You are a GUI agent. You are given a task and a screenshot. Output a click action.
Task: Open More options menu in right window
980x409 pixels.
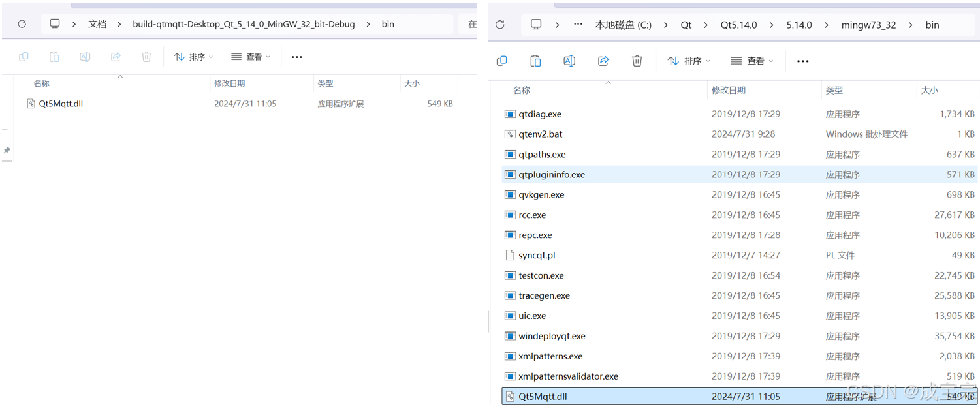[x=803, y=61]
